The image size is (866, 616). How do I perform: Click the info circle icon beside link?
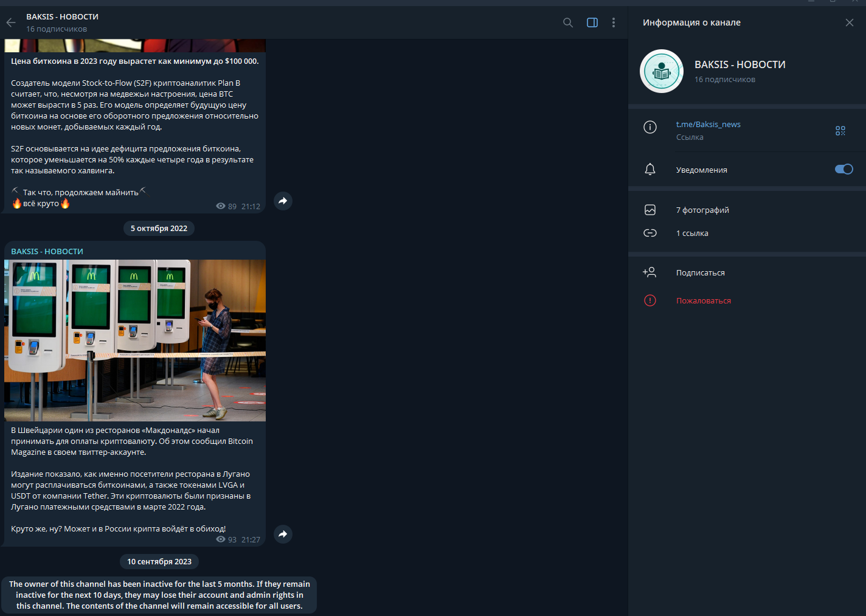(650, 127)
